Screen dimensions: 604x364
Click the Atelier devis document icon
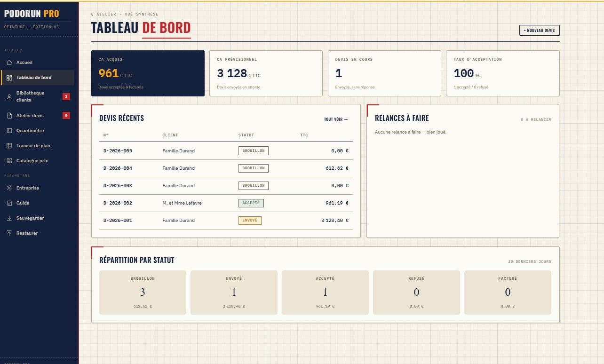(x=9, y=116)
